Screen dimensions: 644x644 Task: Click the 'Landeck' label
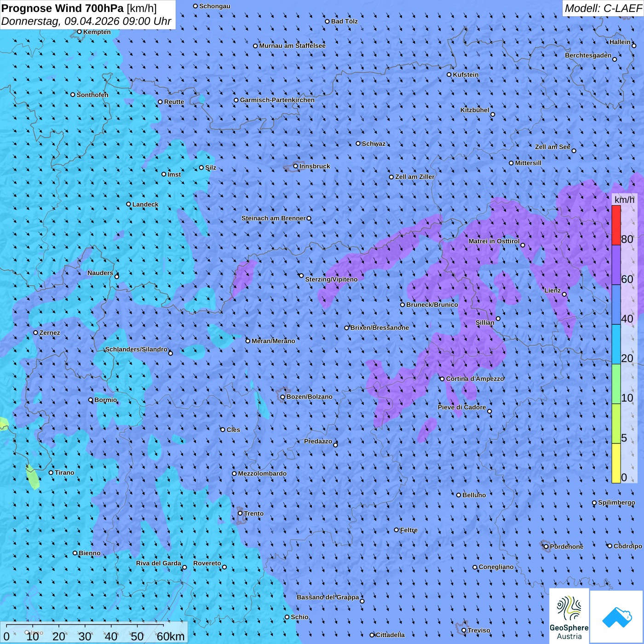[x=145, y=204]
